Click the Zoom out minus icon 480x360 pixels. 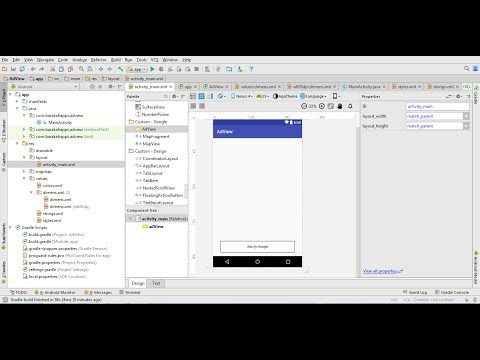coord(304,106)
